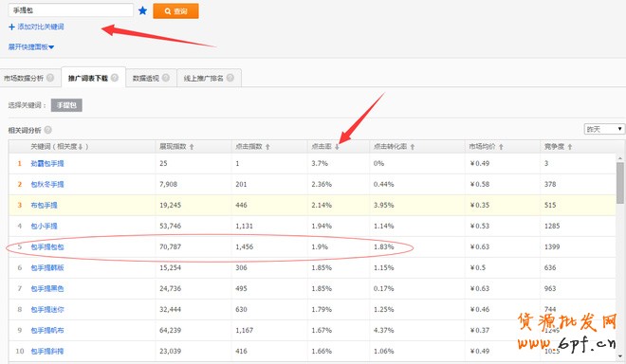Click the table's vertical scrollbar thumb

coord(620,183)
